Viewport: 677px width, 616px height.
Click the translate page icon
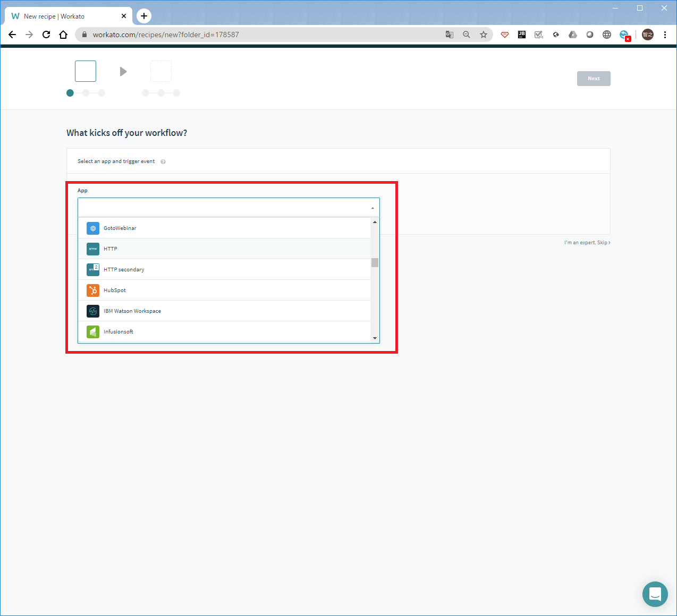[450, 35]
